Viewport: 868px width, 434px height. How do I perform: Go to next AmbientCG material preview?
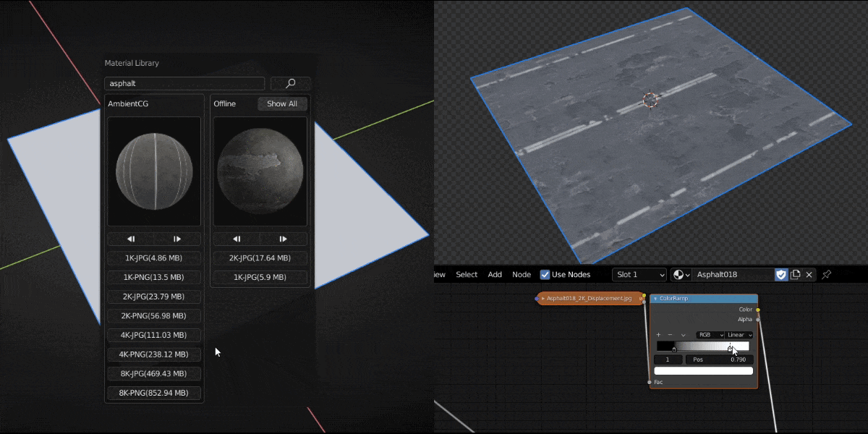177,239
